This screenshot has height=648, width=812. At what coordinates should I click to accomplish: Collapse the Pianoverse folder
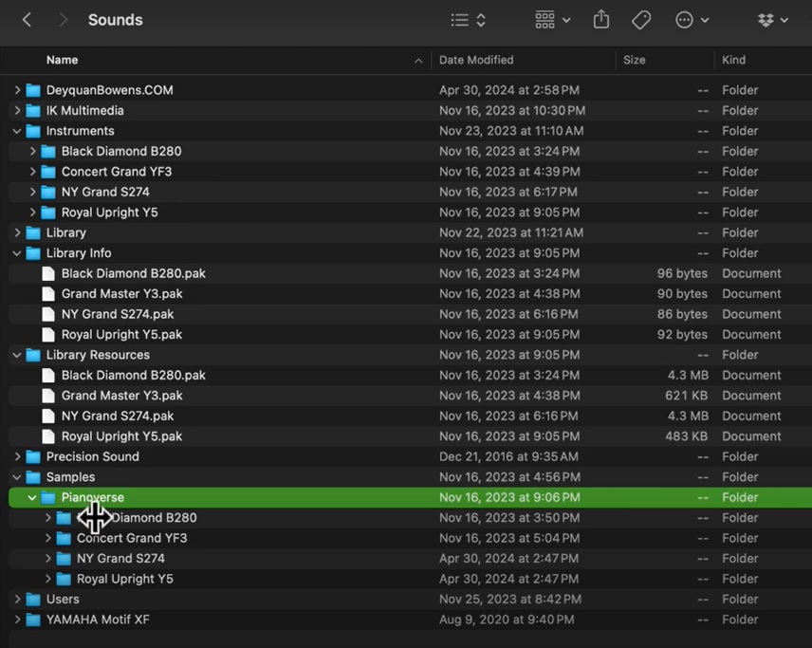point(32,497)
